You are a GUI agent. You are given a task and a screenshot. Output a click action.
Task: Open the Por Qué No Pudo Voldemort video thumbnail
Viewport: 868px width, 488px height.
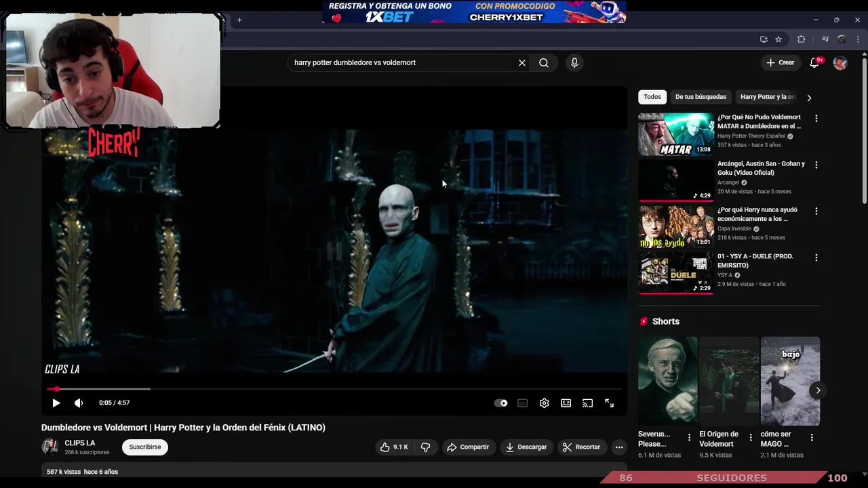[x=676, y=134]
